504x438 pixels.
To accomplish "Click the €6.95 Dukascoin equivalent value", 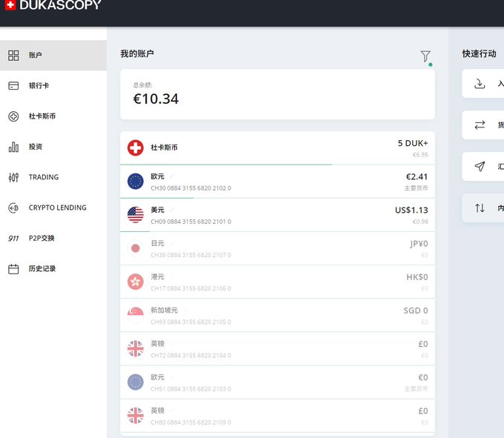I will pyautogui.click(x=420, y=155).
